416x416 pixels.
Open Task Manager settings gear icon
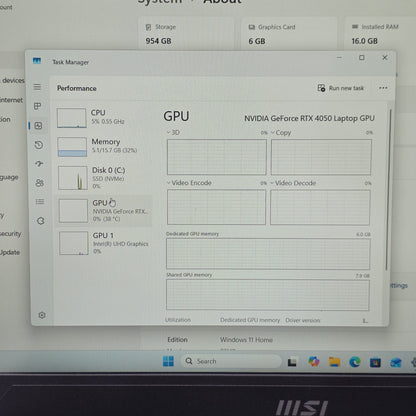click(x=42, y=315)
